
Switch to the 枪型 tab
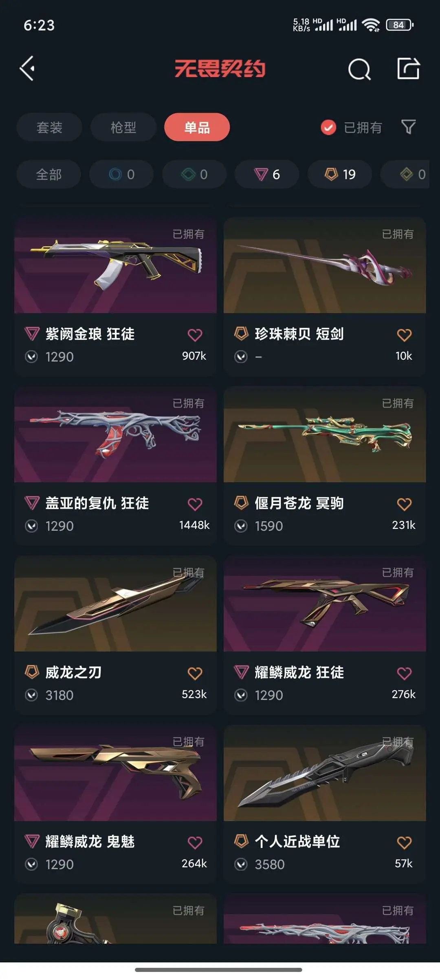click(123, 127)
